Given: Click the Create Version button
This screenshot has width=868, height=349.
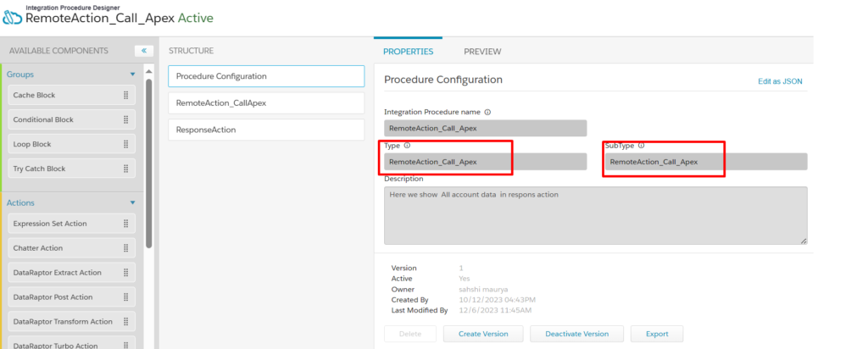Looking at the screenshot, I should tap(483, 334).
